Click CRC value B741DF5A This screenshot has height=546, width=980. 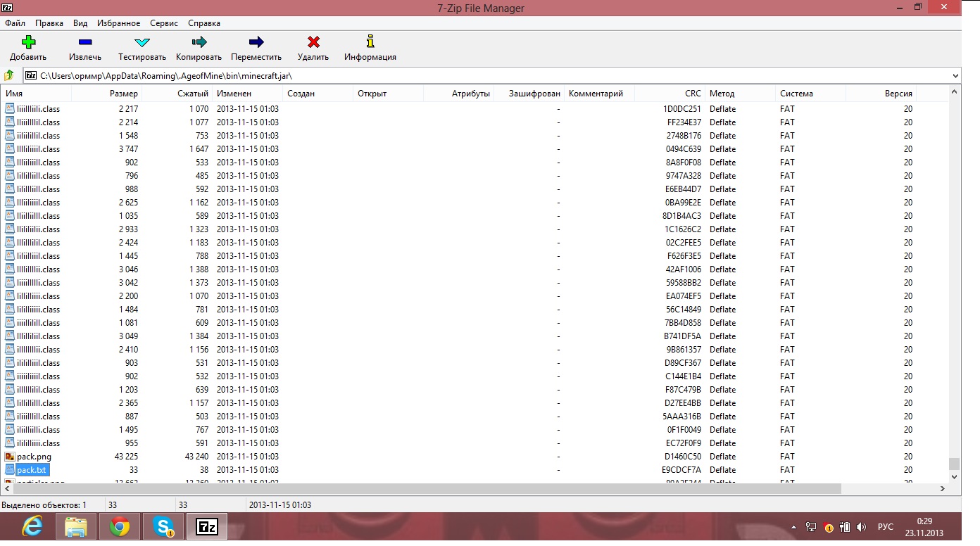pyautogui.click(x=682, y=336)
